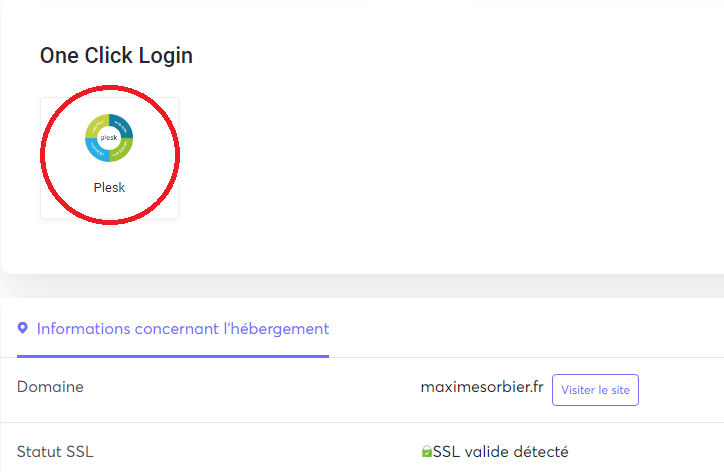Click the Visiter le site button
This screenshot has height=472, width=724.
595,390
